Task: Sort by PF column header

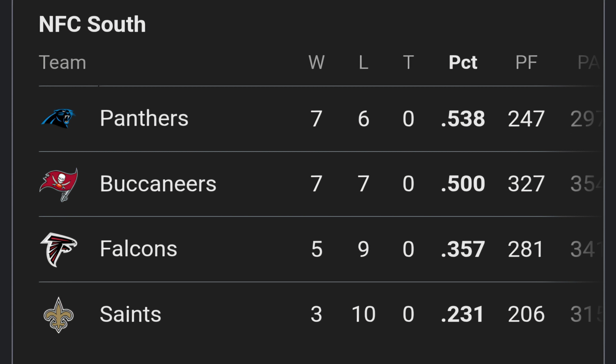Action: pos(526,63)
